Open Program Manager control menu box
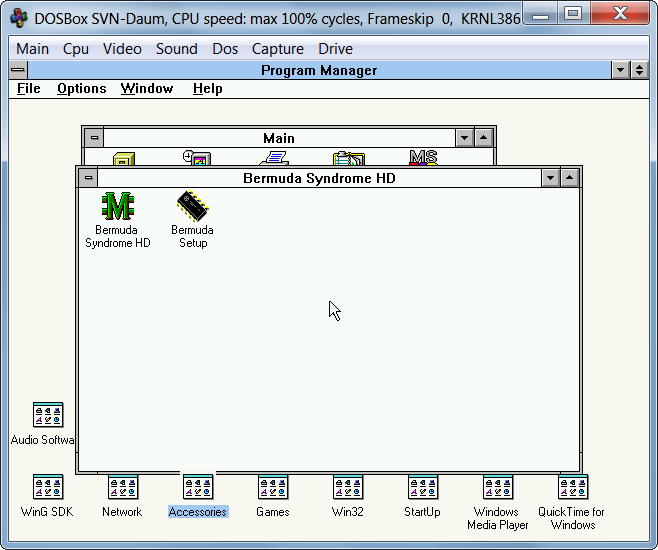 tap(18, 70)
